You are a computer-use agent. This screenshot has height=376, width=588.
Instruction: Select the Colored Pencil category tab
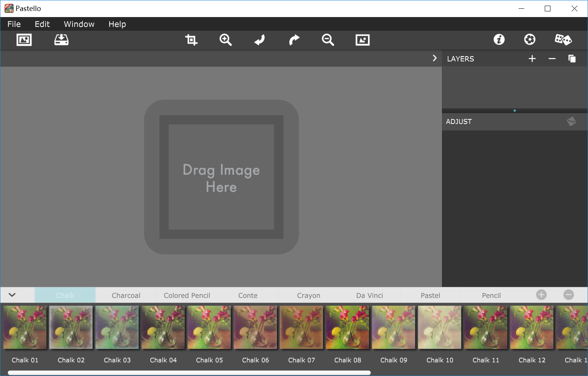pyautogui.click(x=187, y=295)
